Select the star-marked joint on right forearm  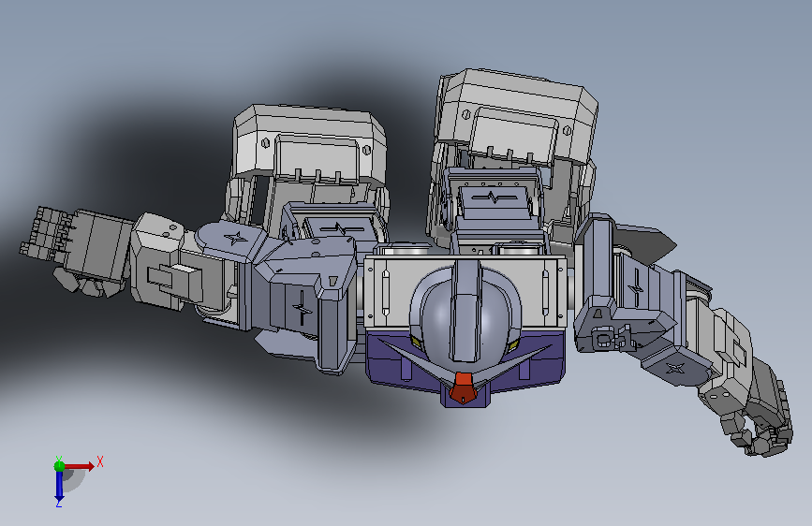[676, 368]
